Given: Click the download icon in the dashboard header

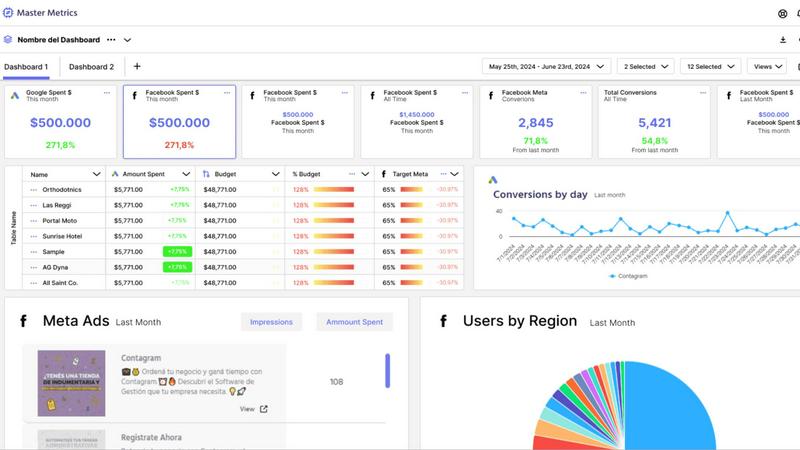Looking at the screenshot, I should click(782, 40).
